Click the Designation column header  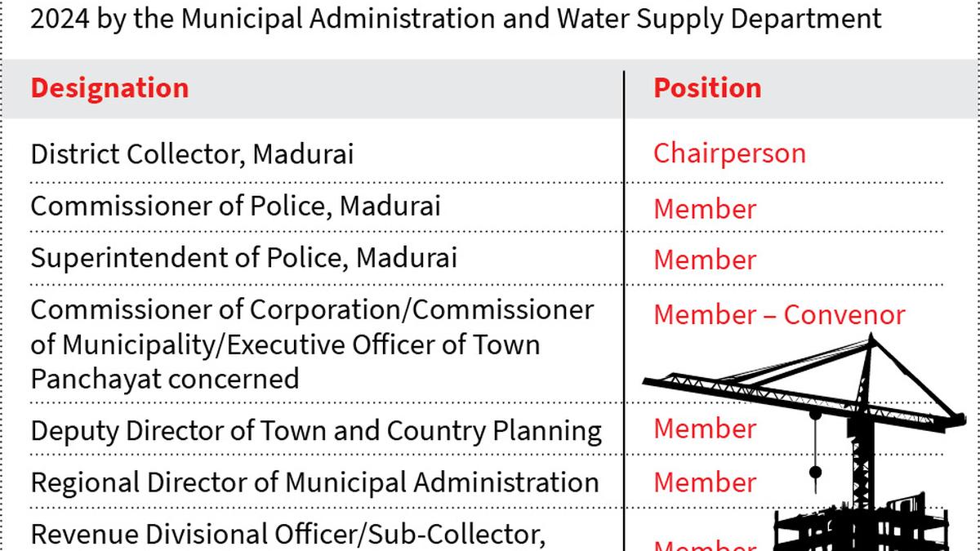(109, 88)
